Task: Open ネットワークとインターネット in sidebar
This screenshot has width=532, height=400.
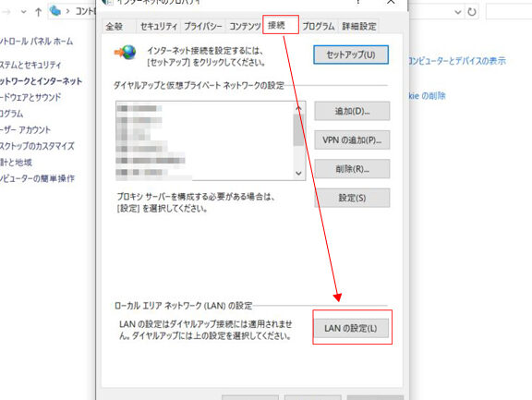Action: [x=41, y=81]
